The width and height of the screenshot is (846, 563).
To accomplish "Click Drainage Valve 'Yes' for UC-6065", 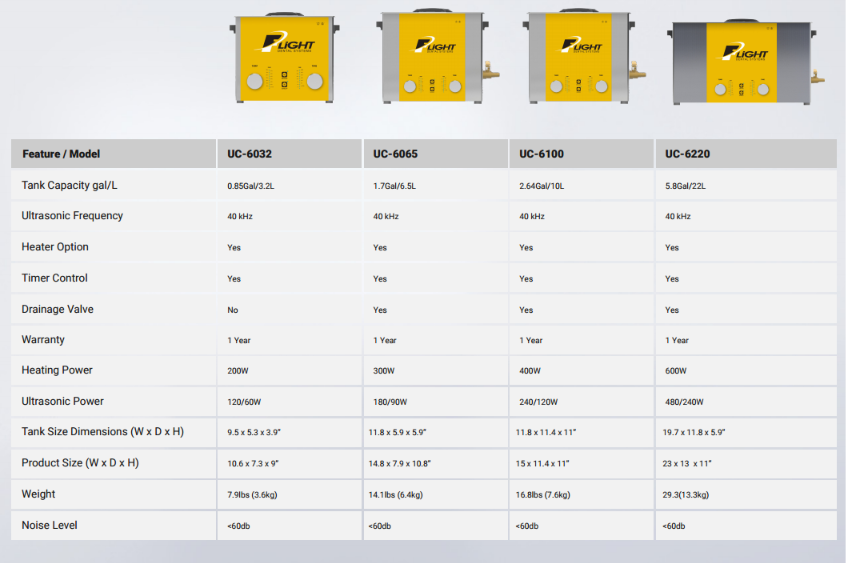I will coord(380,310).
